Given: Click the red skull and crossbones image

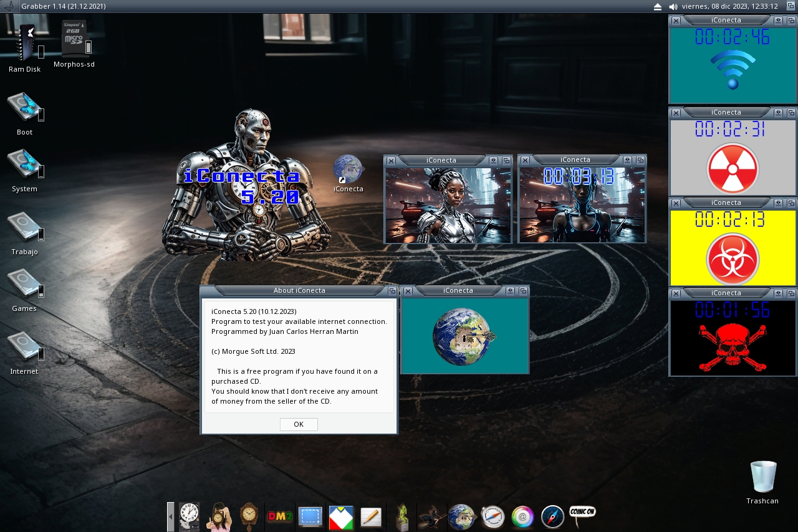Looking at the screenshot, I should pos(733,347).
